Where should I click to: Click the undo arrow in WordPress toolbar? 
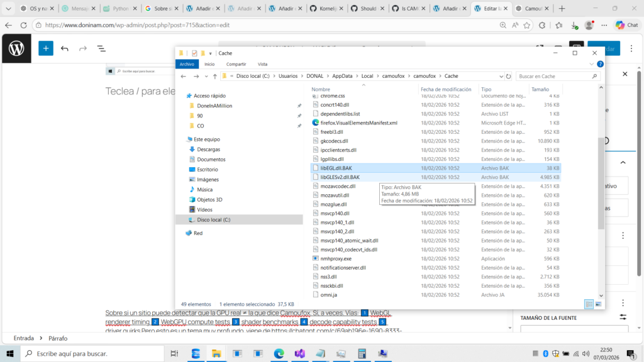[x=65, y=48]
